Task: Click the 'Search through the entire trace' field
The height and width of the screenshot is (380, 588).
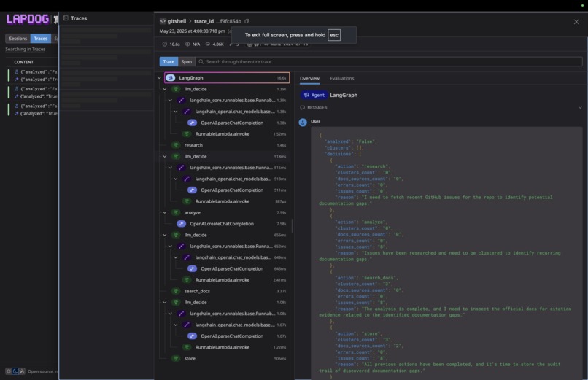Action: click(x=390, y=61)
